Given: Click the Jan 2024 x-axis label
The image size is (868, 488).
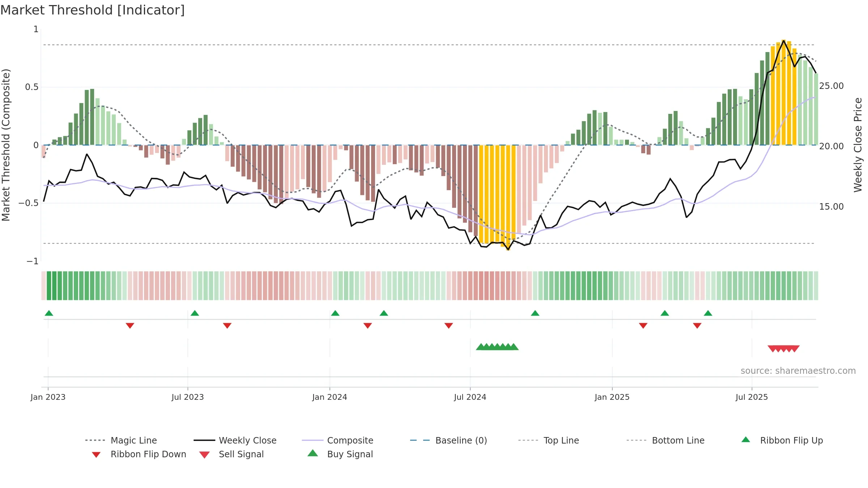Looking at the screenshot, I should (x=330, y=397).
